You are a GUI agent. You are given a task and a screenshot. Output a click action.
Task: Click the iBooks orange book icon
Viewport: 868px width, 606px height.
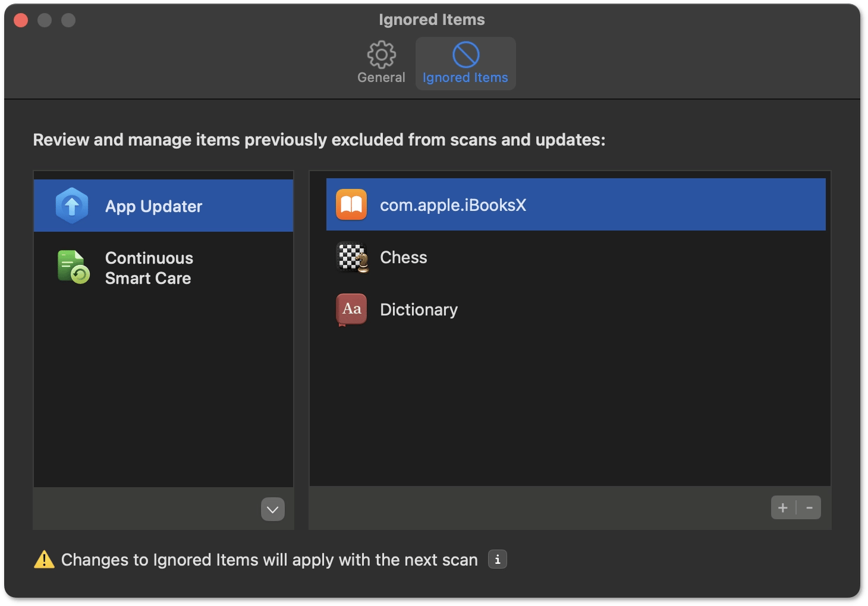[x=351, y=205]
